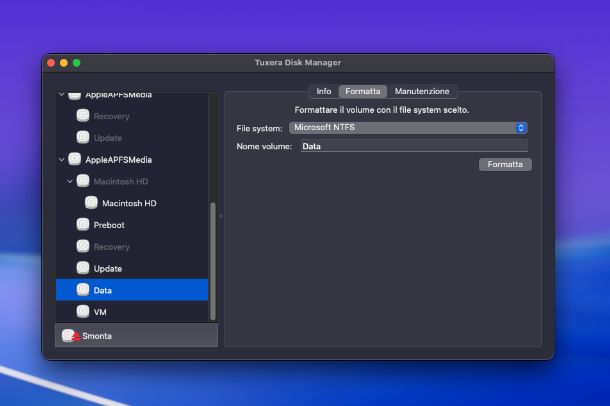Close the Tuxera Disk Manager window
Viewport: 610px width, 406px height.
pyautogui.click(x=51, y=63)
